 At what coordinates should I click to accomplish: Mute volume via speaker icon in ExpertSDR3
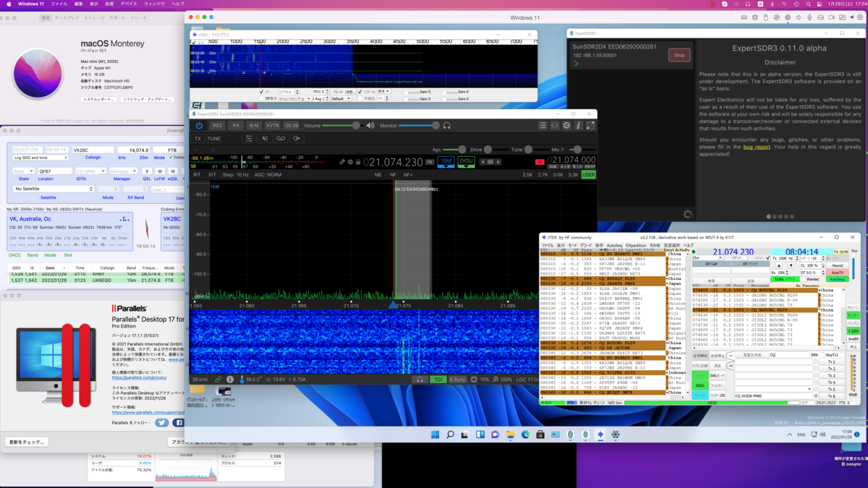[370, 126]
